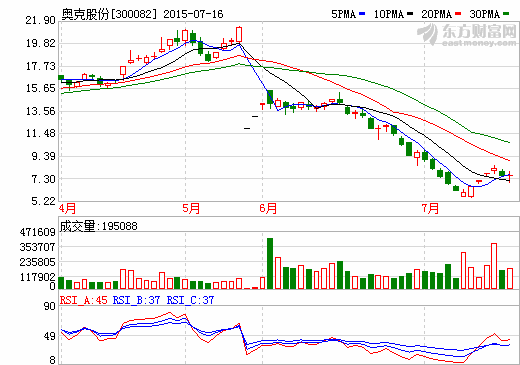Click the 117902 volume axis label

pos(38,277)
